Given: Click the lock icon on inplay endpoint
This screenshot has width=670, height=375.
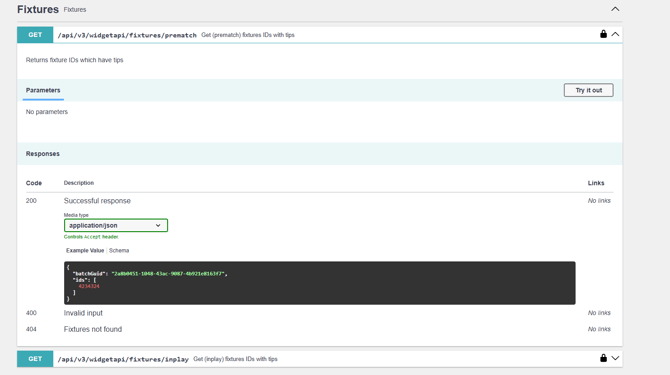Looking at the screenshot, I should coord(603,358).
